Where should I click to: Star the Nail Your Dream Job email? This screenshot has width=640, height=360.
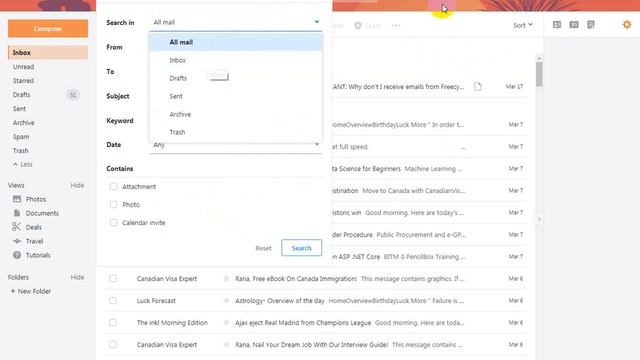(226, 345)
